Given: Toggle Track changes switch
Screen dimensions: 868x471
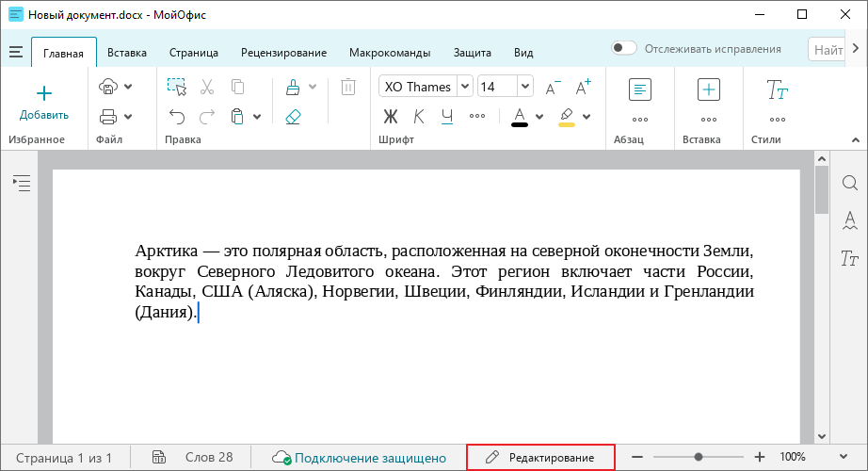Looking at the screenshot, I should tap(624, 48).
